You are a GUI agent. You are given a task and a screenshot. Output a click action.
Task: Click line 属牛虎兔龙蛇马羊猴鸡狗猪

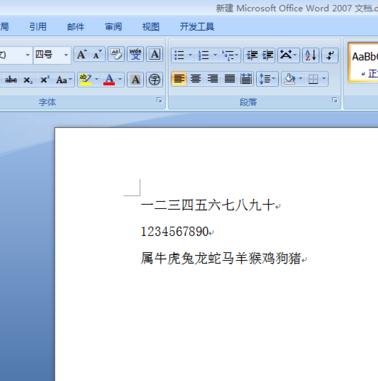(221, 258)
